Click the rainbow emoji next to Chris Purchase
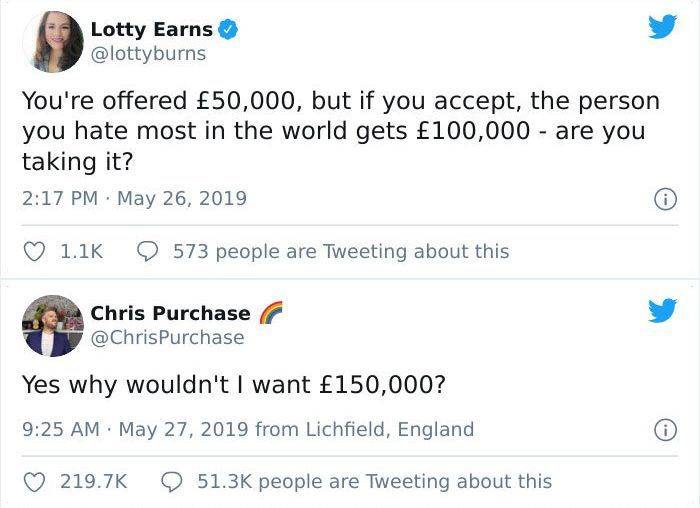The image size is (700, 508). [x=270, y=313]
